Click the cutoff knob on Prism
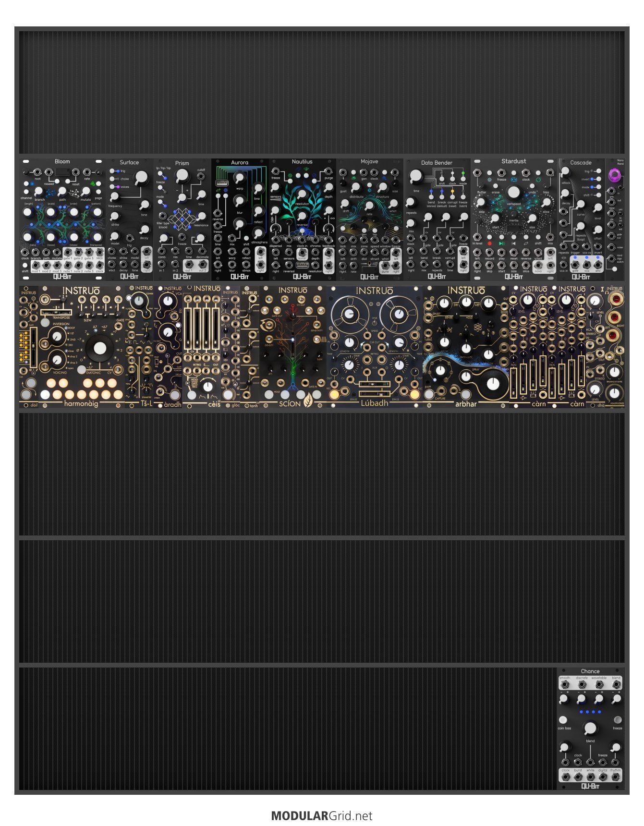Screen dimensions: 644x826 pos(182,177)
